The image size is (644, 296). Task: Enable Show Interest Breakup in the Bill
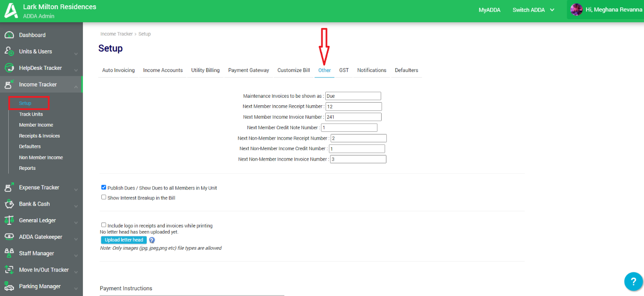pyautogui.click(x=104, y=197)
